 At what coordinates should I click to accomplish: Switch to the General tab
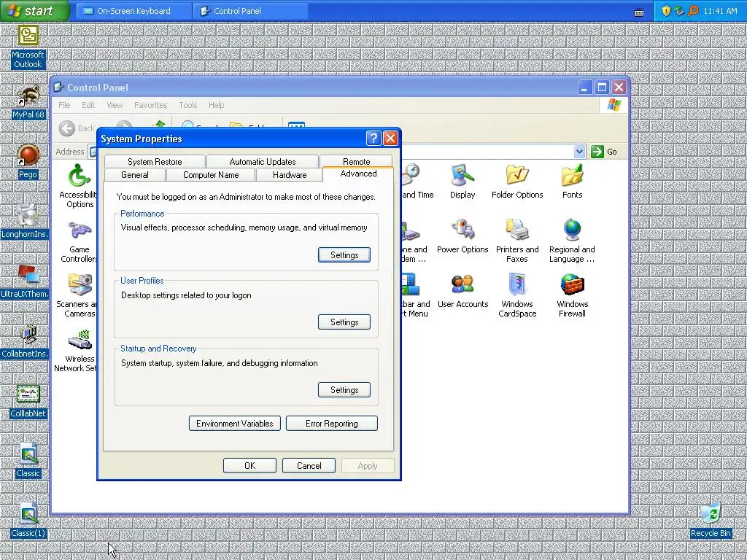135,175
